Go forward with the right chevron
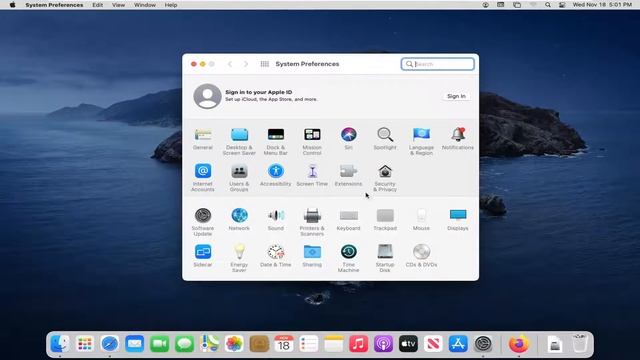The image size is (640, 360). 246,64
